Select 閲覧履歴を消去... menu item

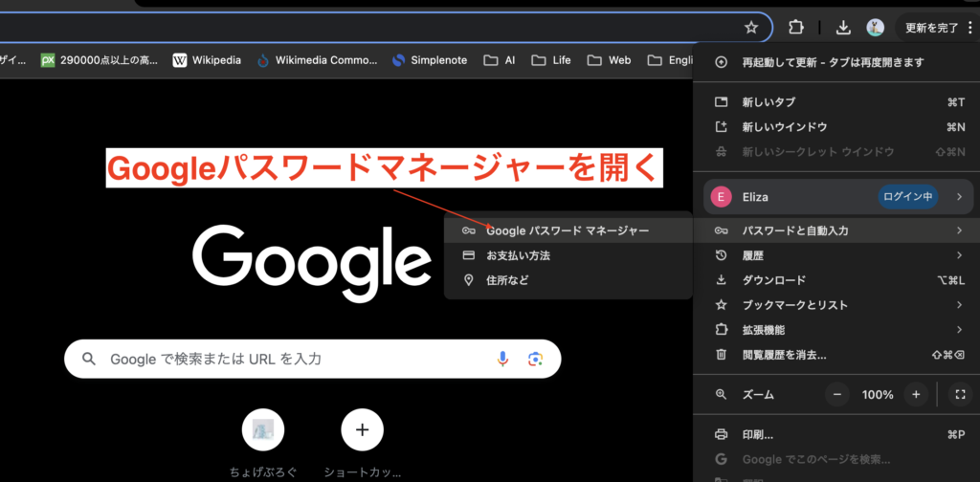pos(836,355)
